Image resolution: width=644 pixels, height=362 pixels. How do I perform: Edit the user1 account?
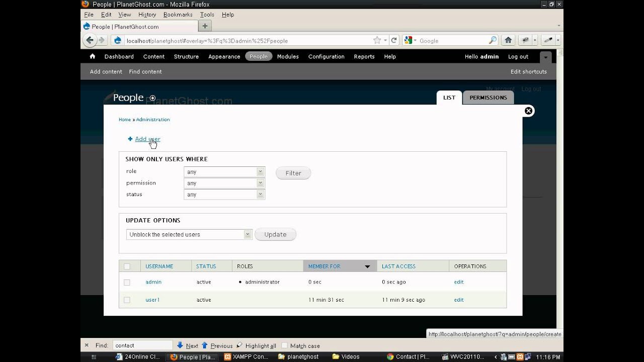click(x=459, y=300)
